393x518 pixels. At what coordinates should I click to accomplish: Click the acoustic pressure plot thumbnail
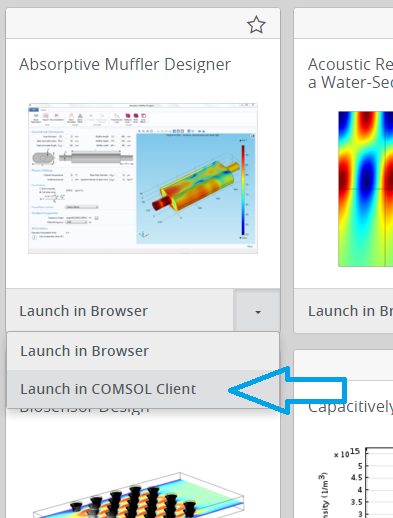pyautogui.click(x=366, y=189)
